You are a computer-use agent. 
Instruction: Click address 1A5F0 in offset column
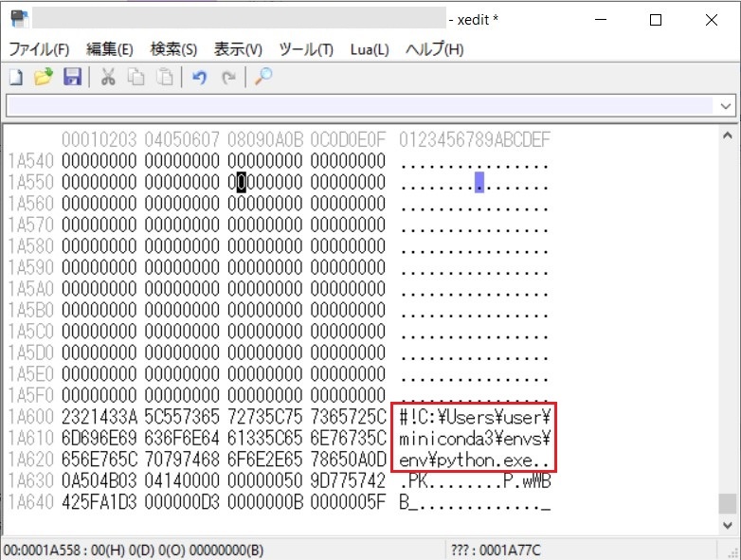(x=30, y=395)
